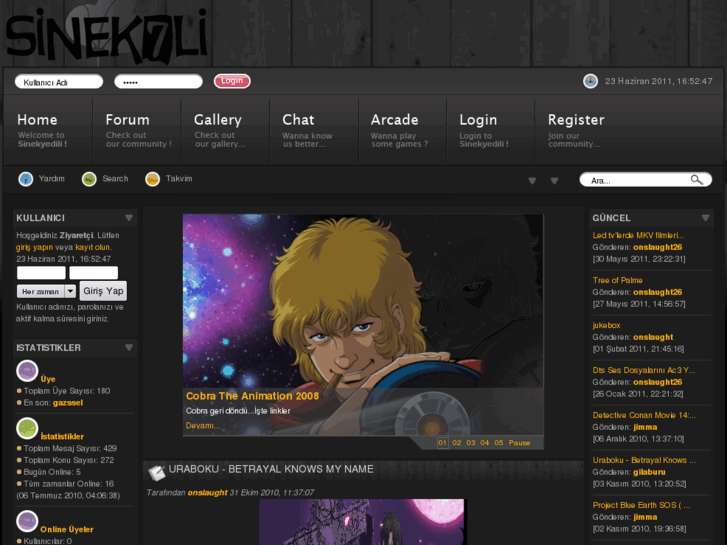Collapse the GÜNCEL panel
Image resolution: width=727 pixels, height=545 pixels.
[x=705, y=218]
